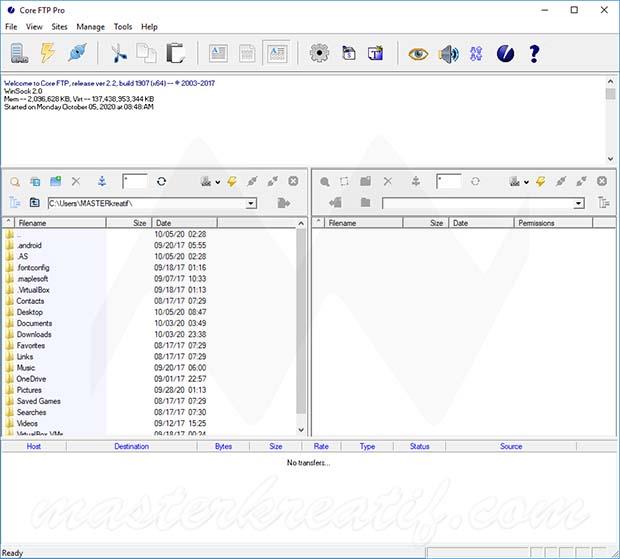Click the eye session monitor icon

click(x=418, y=53)
